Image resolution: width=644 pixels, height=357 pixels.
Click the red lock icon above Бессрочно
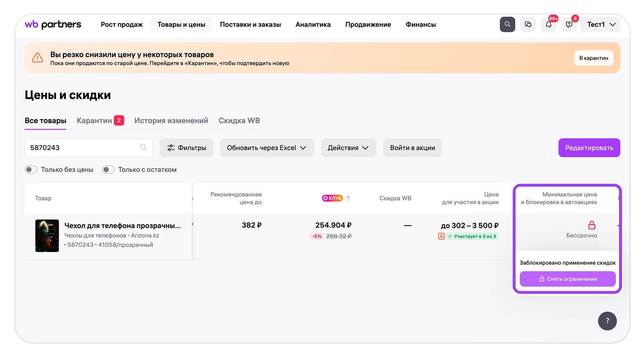point(592,225)
